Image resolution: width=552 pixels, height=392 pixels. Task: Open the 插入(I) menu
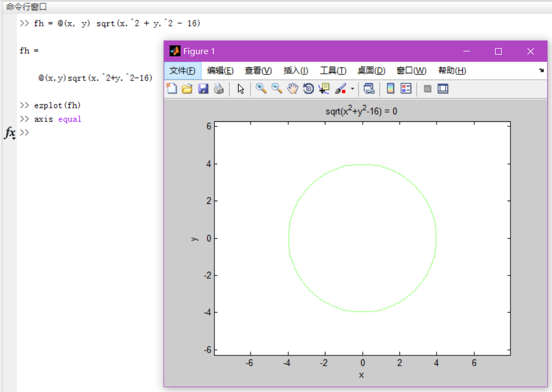(296, 71)
